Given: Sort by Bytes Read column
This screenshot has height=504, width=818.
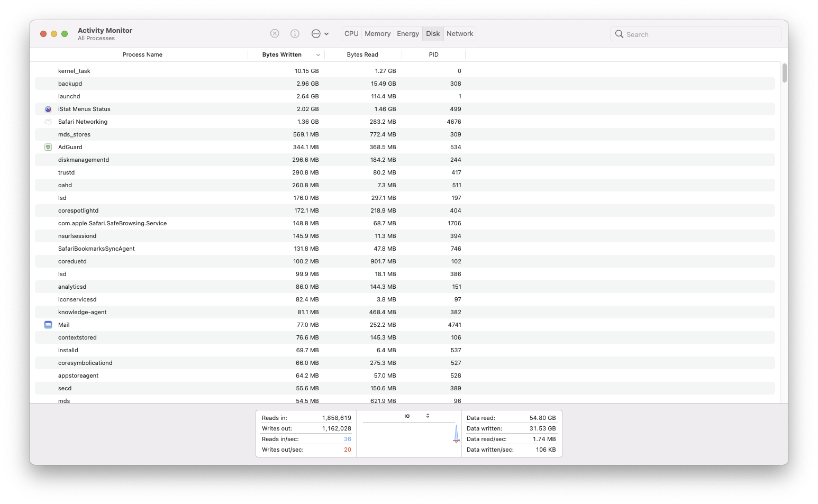Looking at the screenshot, I should coord(362,54).
